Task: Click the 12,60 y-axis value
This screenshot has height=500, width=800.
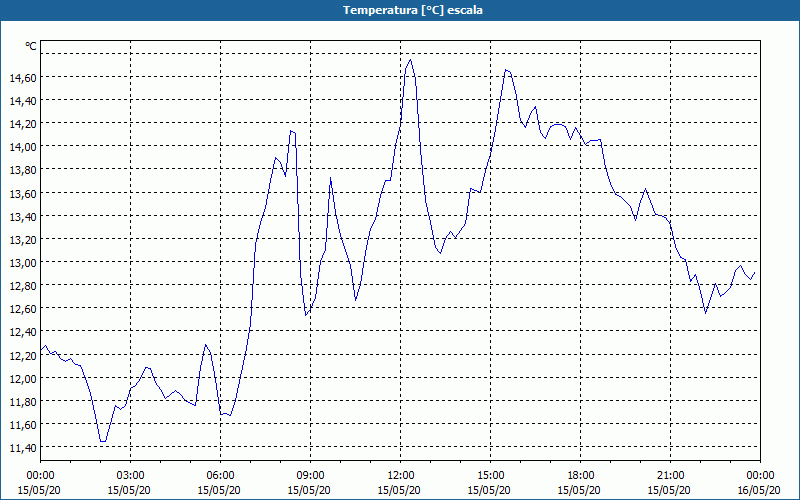Action: pos(23,309)
